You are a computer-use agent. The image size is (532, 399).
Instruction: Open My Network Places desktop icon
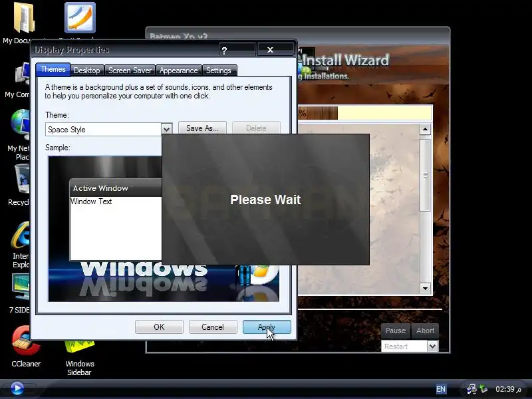coord(21,124)
